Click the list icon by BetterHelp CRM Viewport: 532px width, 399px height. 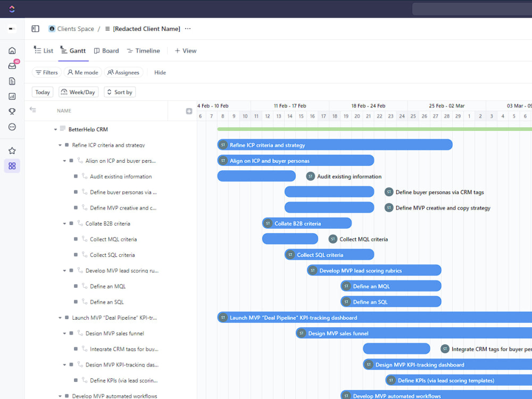[x=63, y=129]
